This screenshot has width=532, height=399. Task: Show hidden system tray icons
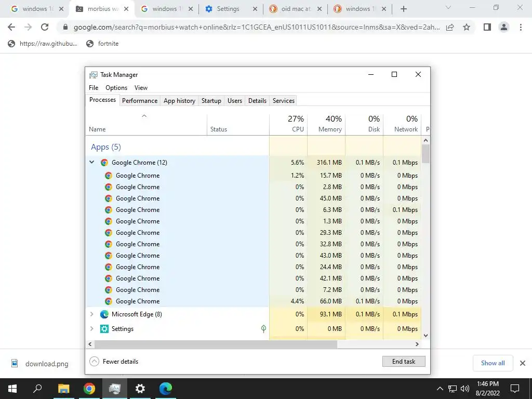pos(440,389)
